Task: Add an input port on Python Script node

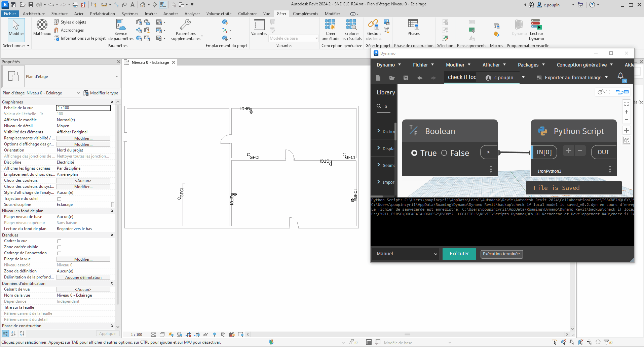Action: [568, 151]
